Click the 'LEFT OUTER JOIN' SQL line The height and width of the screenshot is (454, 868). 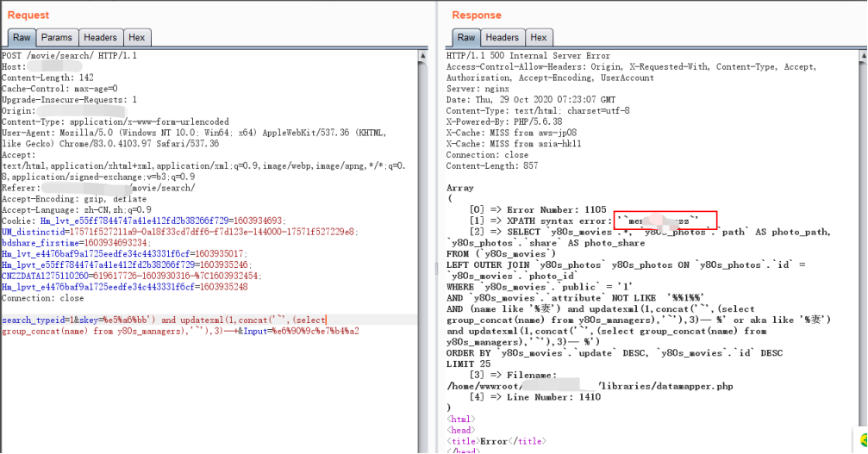pyautogui.click(x=626, y=264)
